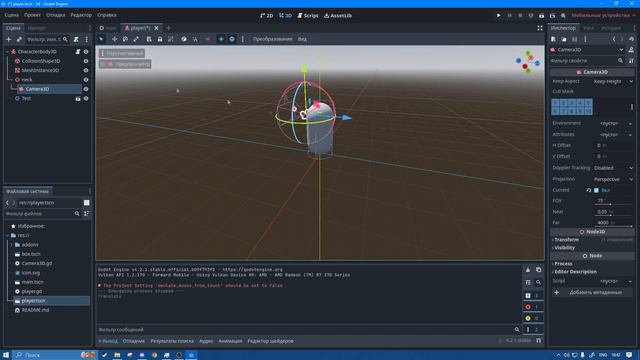
Task: Switch to the 2D workspace
Action: [267, 16]
